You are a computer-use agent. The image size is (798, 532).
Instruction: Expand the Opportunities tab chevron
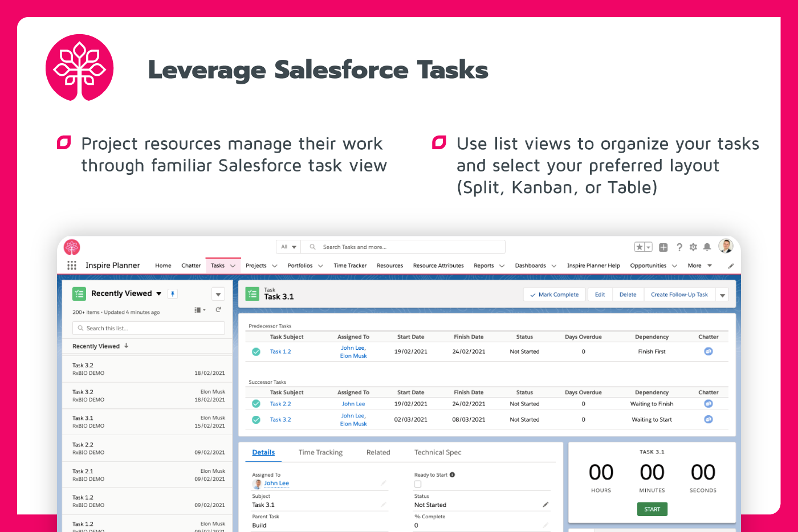674,266
